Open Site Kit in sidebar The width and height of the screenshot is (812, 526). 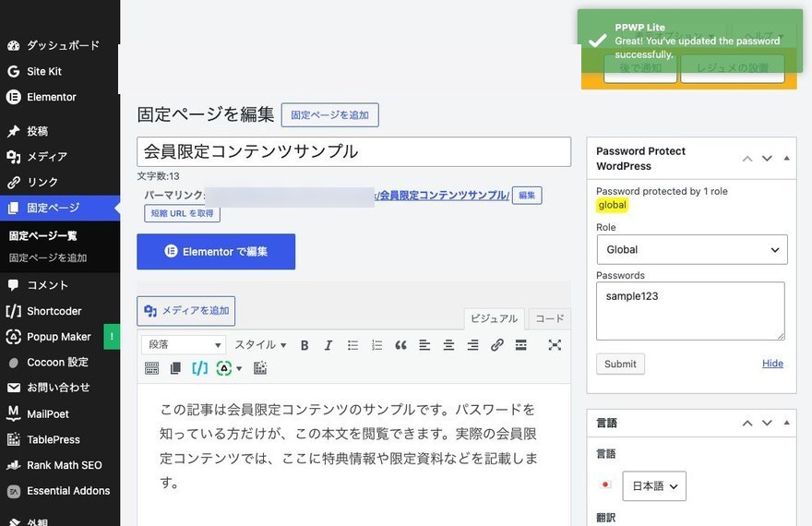[x=60, y=71]
